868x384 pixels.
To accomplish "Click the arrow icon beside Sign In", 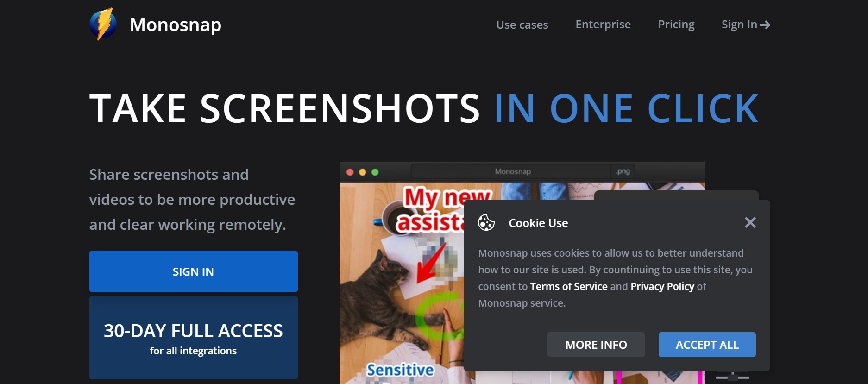I will click(765, 25).
